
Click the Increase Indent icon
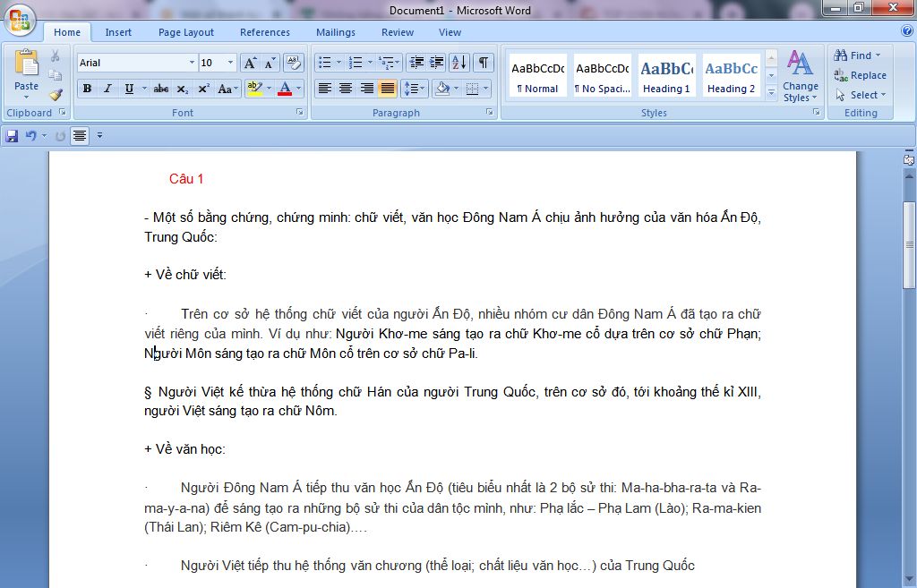[437, 63]
